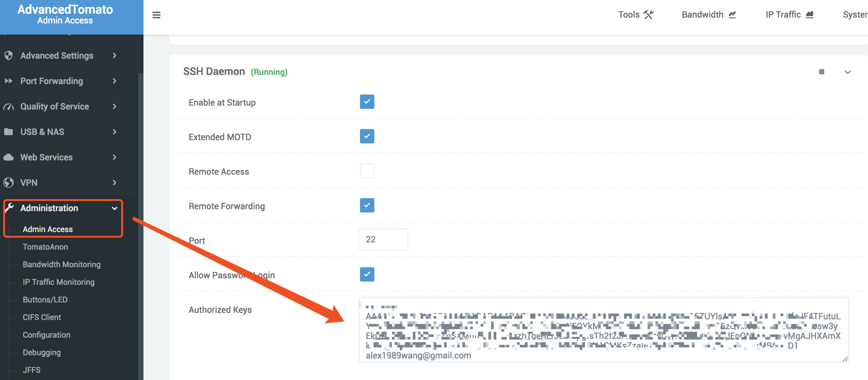Click the Web Services cloud icon
Image resolution: width=868 pixels, height=380 pixels.
point(8,157)
